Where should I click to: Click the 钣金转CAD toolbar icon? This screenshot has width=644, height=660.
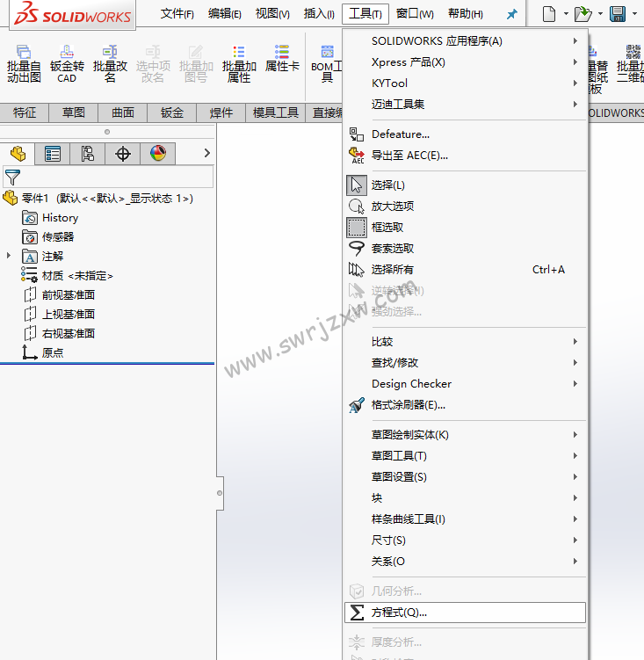pos(67,63)
